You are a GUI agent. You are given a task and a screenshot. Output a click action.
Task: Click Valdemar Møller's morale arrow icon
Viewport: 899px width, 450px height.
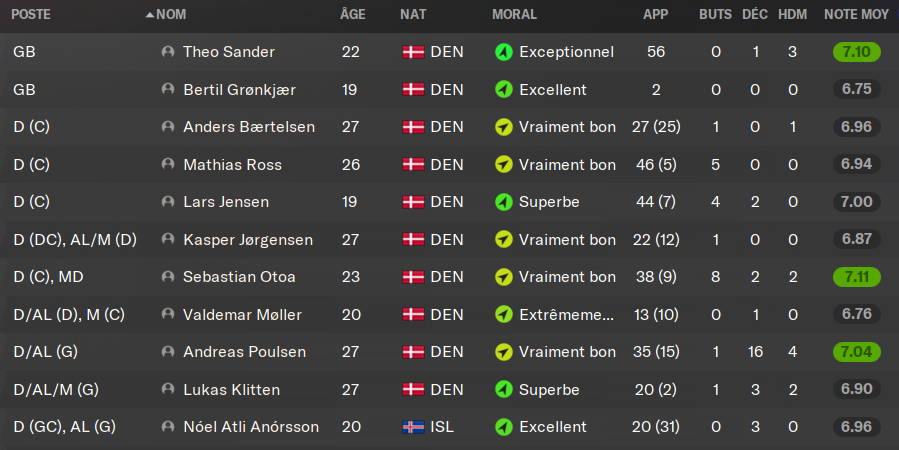click(503, 315)
